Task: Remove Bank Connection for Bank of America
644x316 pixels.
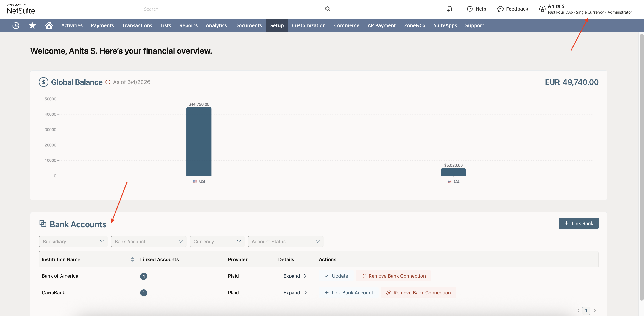Action: tap(393, 276)
